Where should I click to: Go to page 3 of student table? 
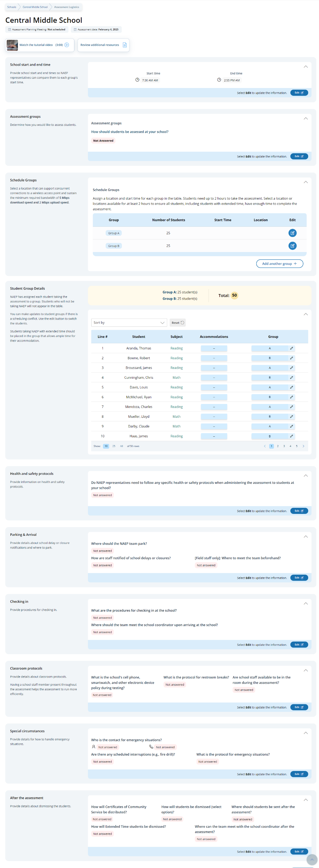284,446
